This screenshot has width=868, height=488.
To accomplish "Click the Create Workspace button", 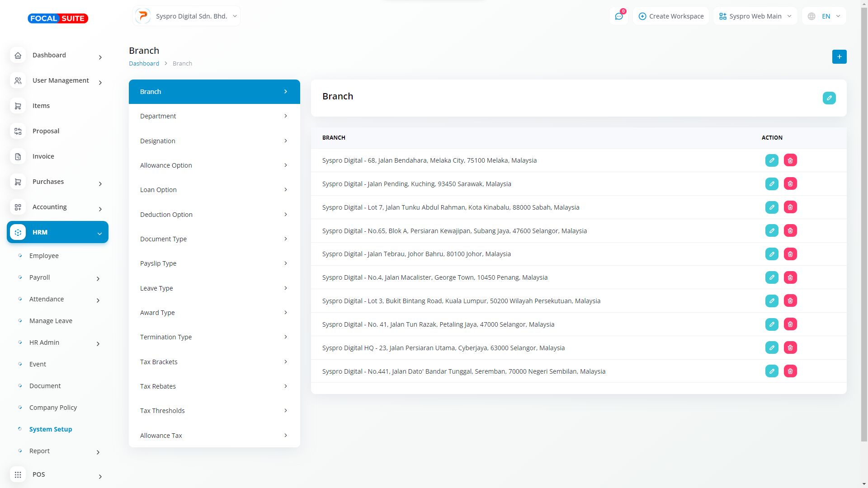I will (x=671, y=16).
